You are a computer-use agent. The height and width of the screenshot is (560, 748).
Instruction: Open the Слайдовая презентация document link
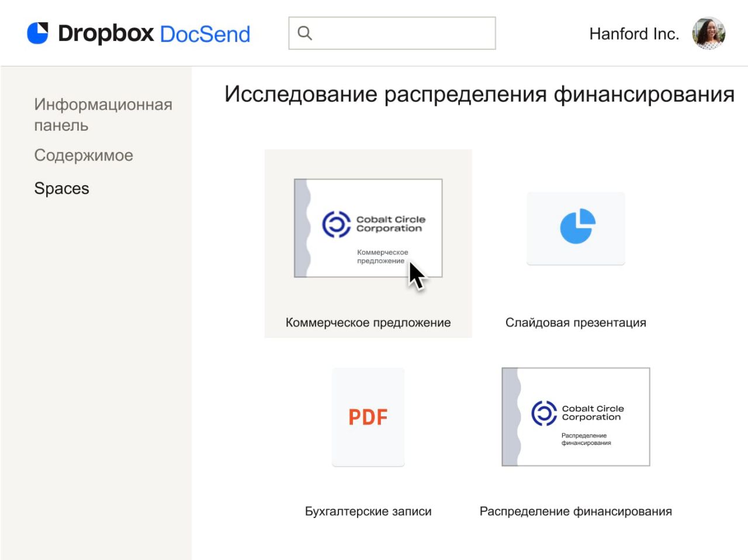[576, 322]
